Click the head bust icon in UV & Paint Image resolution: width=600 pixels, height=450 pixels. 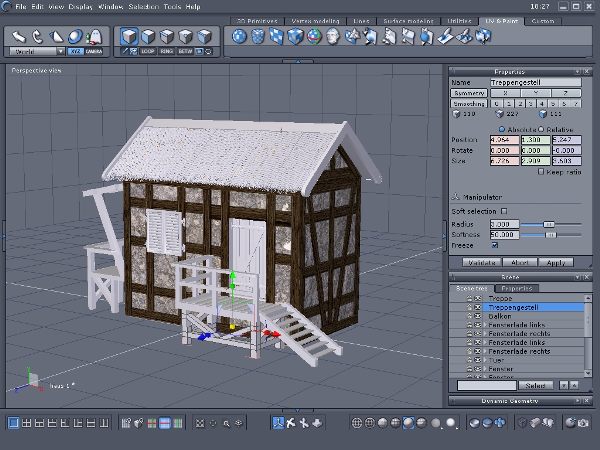point(333,37)
